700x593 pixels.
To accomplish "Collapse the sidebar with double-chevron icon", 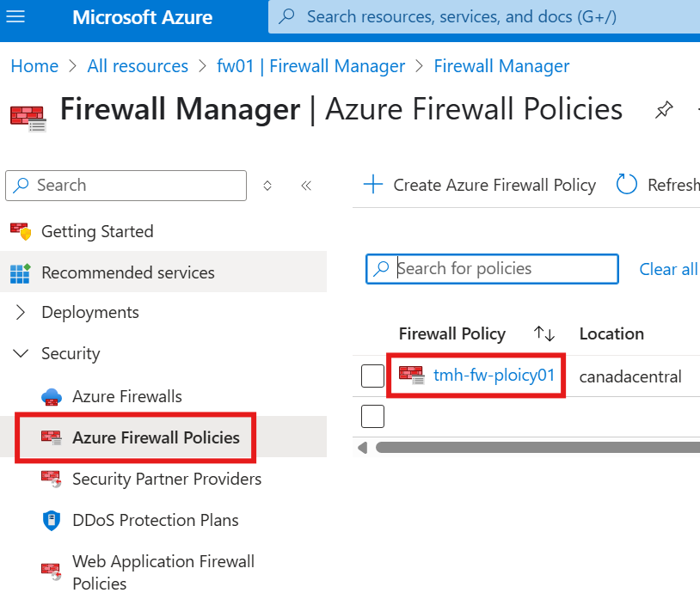I will tap(306, 186).
